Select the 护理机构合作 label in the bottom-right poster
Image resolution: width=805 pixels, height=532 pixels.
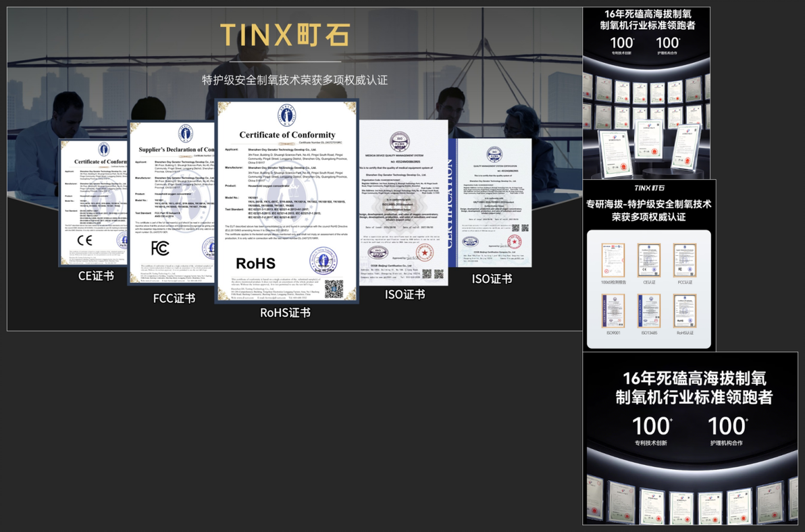coord(727,443)
